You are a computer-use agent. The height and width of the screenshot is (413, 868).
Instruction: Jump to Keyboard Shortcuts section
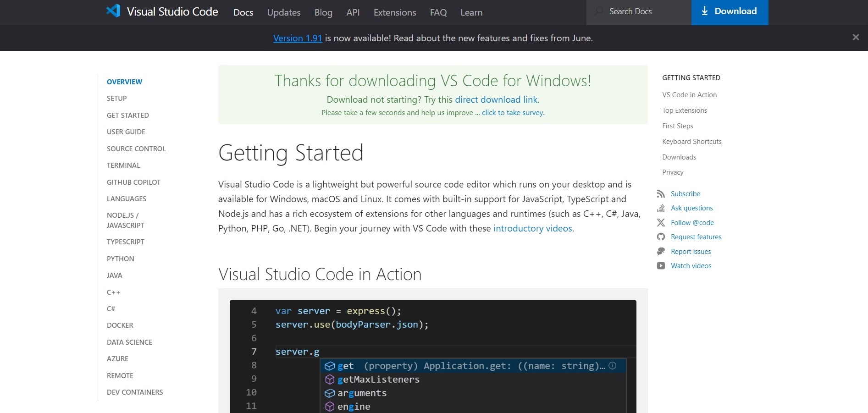692,142
